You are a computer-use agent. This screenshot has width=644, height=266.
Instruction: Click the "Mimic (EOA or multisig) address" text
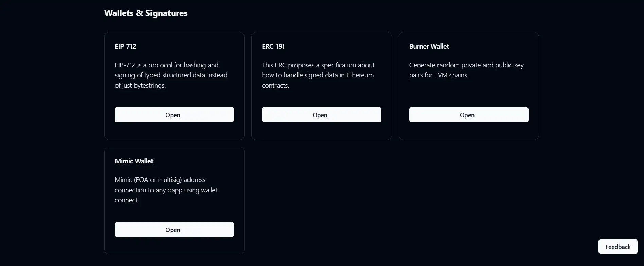(160, 180)
